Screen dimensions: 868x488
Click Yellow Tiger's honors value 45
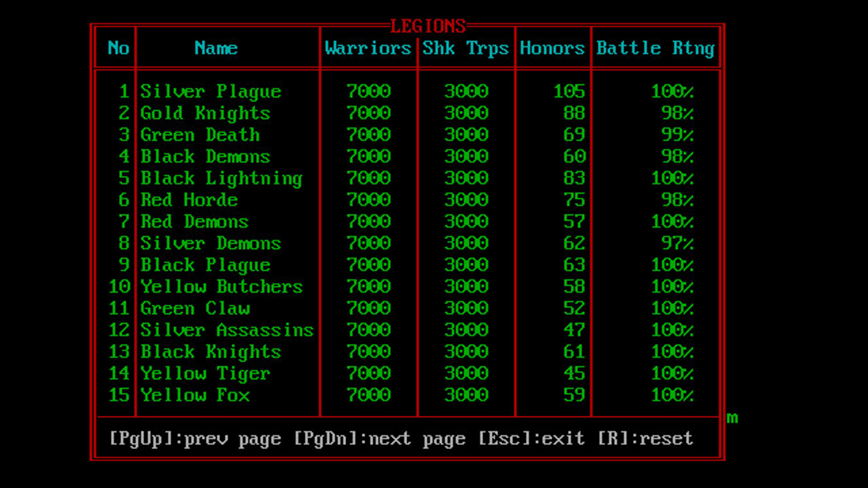point(574,374)
